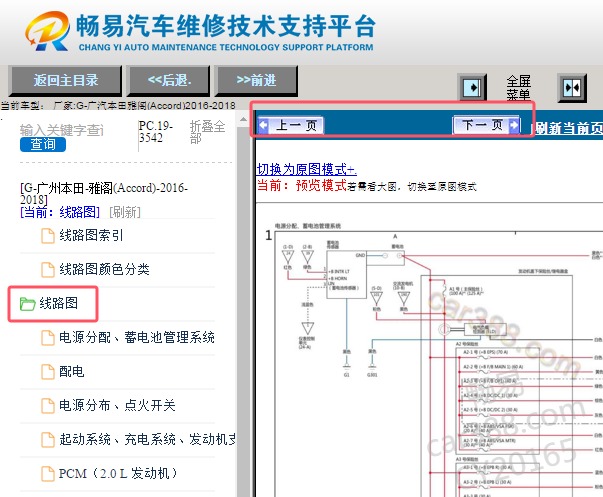Click the single-arrow panel expand icon
This screenshot has width=603, height=497.
[x=473, y=88]
